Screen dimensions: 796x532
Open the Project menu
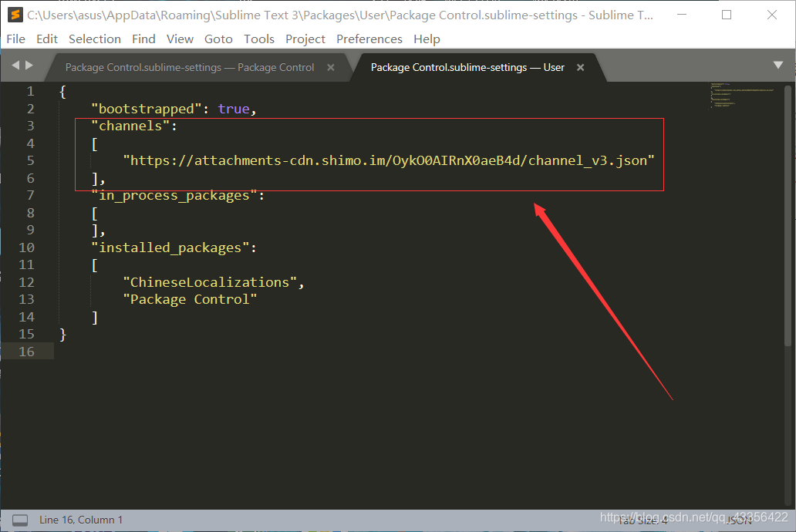coord(305,39)
